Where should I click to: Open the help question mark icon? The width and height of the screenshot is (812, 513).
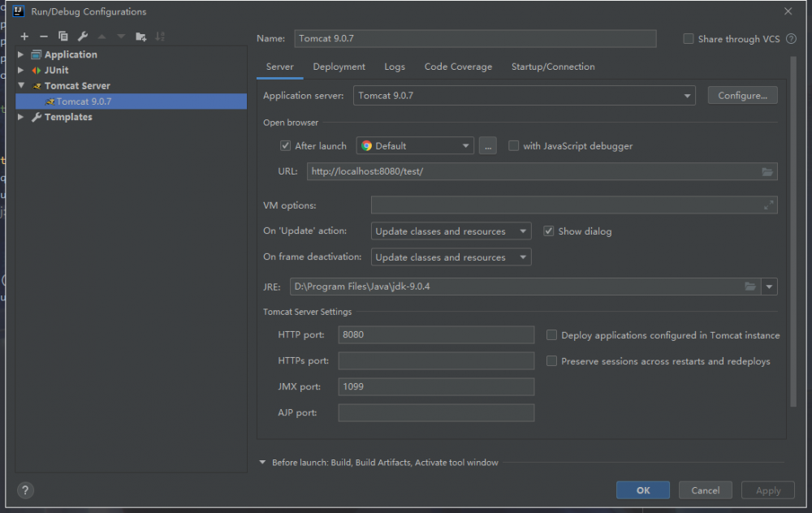[x=25, y=490]
